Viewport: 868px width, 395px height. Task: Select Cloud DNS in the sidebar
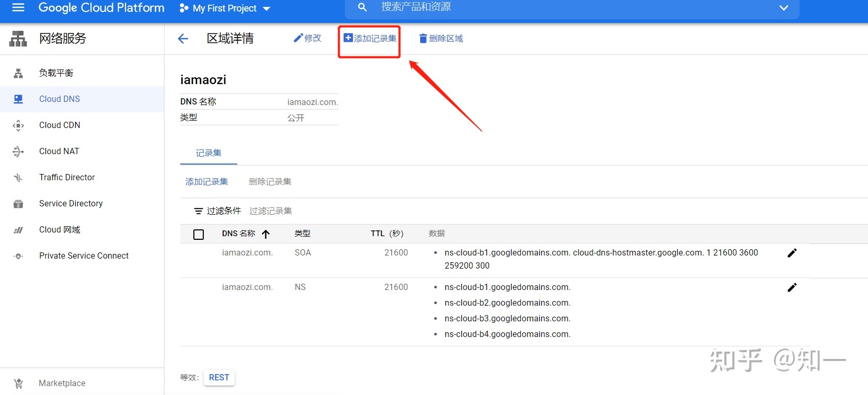(x=82, y=99)
